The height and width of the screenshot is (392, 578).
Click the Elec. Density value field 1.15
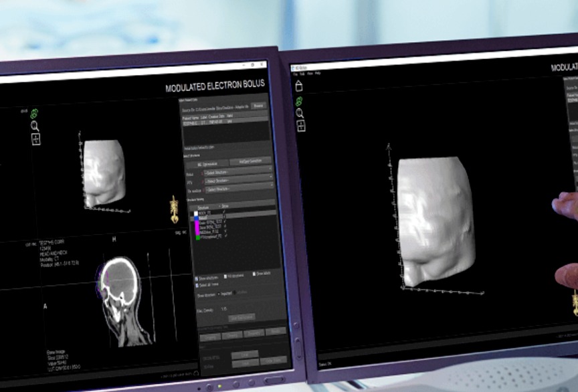pyautogui.click(x=224, y=309)
